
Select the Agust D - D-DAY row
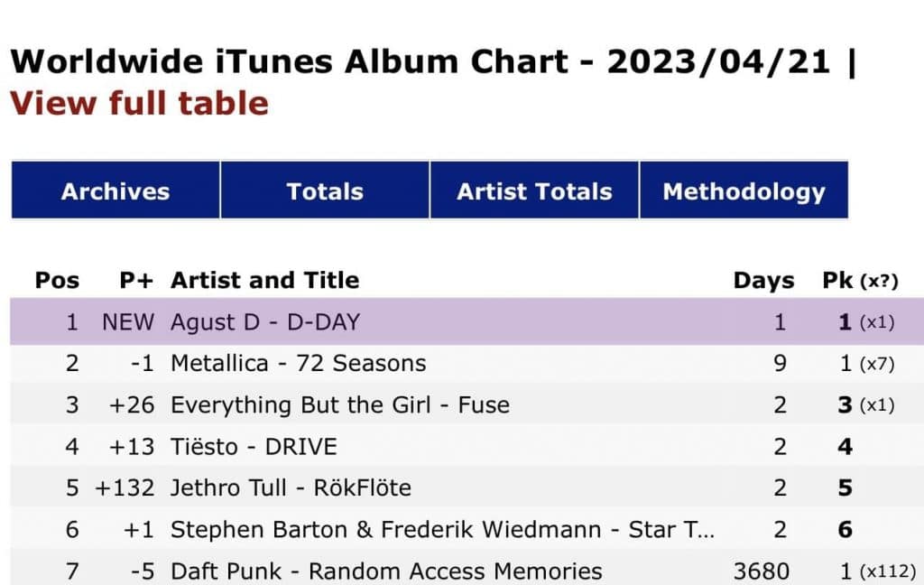[x=264, y=322]
